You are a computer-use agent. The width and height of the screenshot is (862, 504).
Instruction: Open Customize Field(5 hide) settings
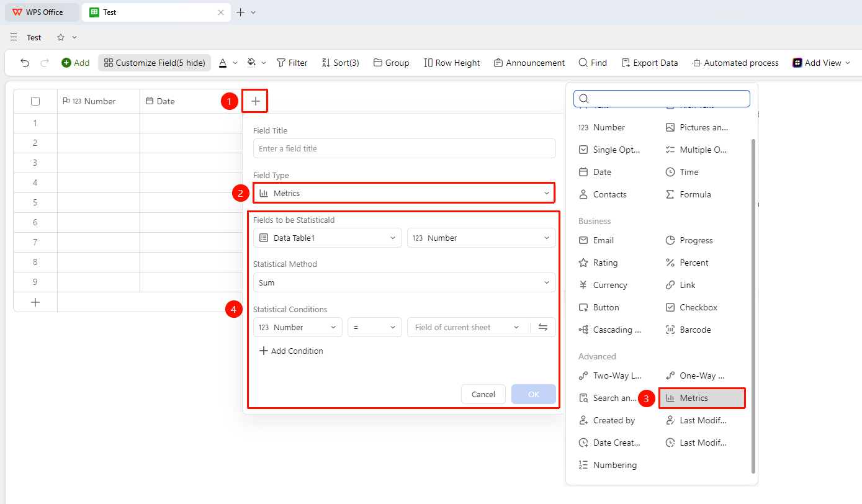(155, 63)
